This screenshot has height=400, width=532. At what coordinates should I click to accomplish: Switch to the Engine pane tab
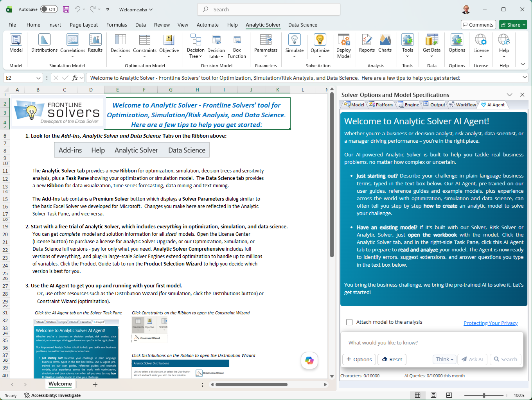pyautogui.click(x=409, y=105)
